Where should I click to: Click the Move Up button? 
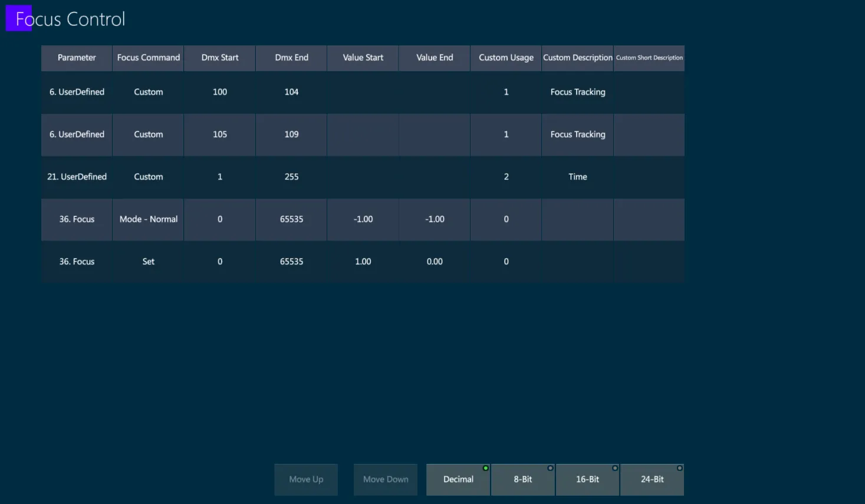click(306, 479)
